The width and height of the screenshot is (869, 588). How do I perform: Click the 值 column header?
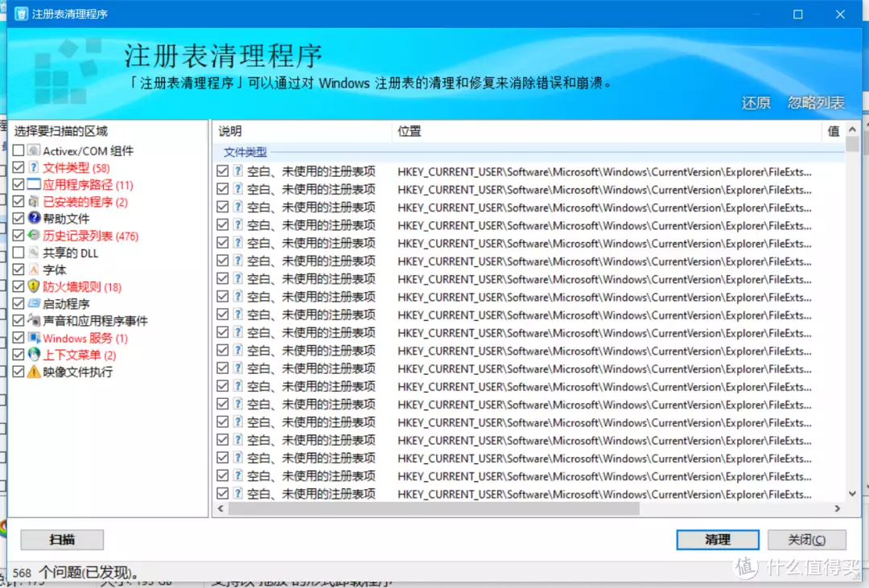tap(834, 131)
